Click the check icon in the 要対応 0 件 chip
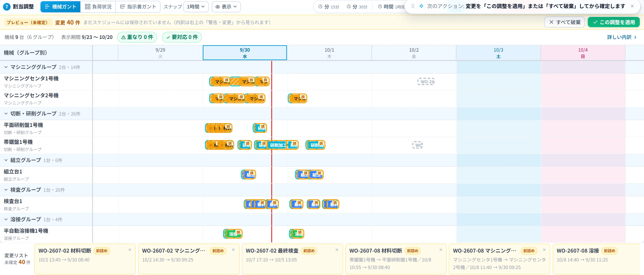Image resolution: width=644 pixels, height=275 pixels. 168,37
